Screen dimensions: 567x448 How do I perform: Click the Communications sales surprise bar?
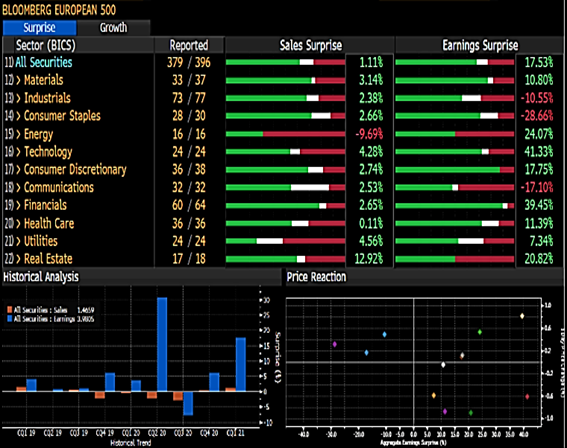pyautogui.click(x=286, y=187)
